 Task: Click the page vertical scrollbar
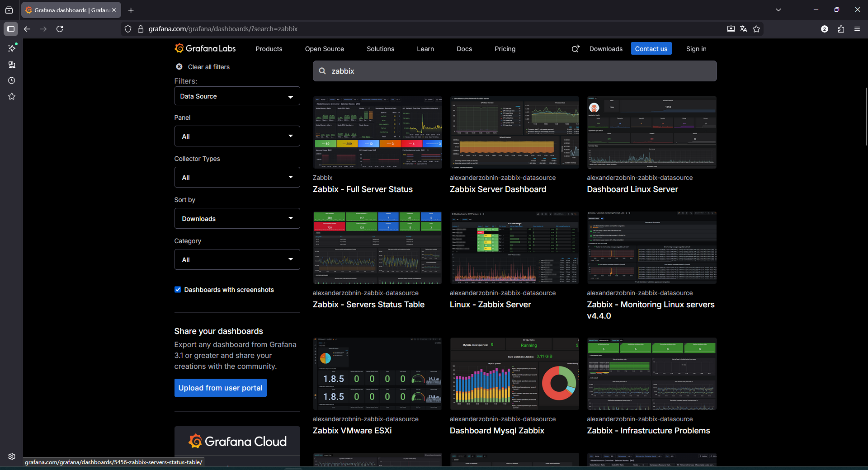click(x=866, y=117)
